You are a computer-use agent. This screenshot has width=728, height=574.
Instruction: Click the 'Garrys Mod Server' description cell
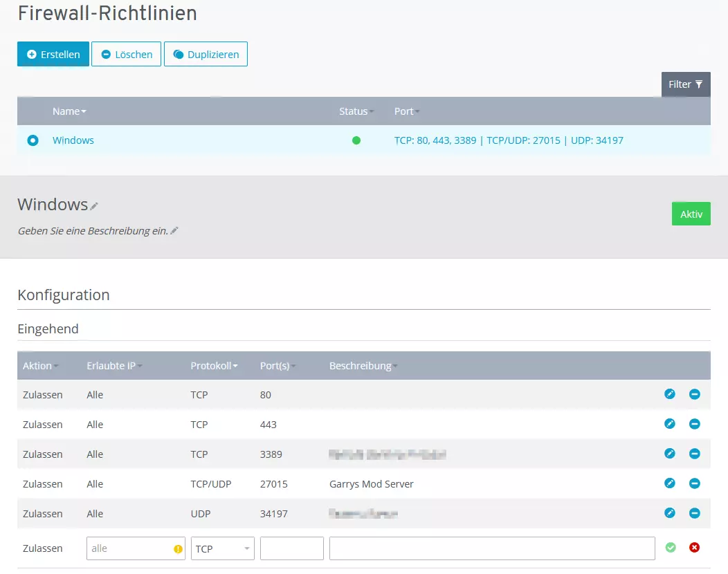coord(372,484)
